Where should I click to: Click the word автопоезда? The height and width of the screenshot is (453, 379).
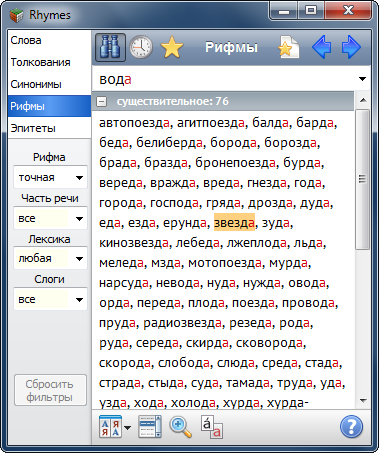coord(135,123)
